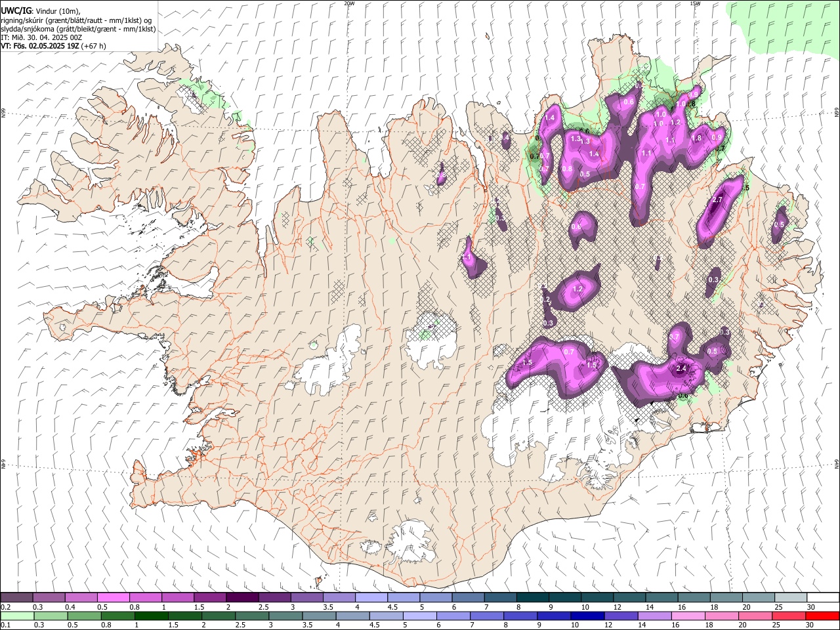Click the light pink rain swatch between 16 and 18
Viewport: 840px width, 630px height.
(x=687, y=616)
